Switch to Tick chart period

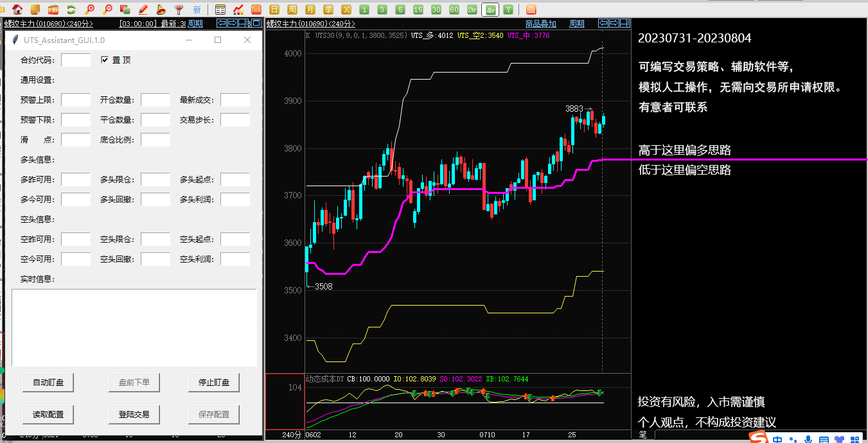256,9
